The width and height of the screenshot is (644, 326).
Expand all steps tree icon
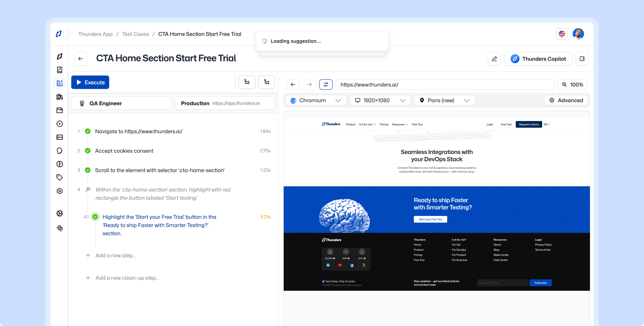[247, 82]
